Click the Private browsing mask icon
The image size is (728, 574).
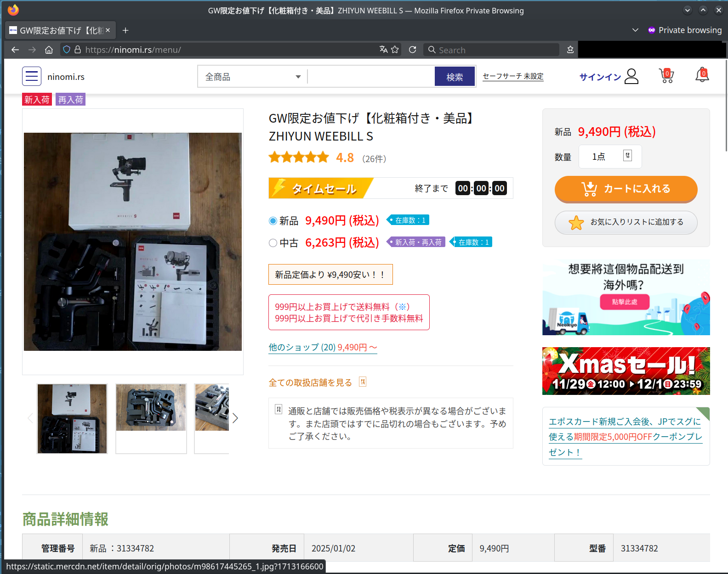tap(651, 30)
